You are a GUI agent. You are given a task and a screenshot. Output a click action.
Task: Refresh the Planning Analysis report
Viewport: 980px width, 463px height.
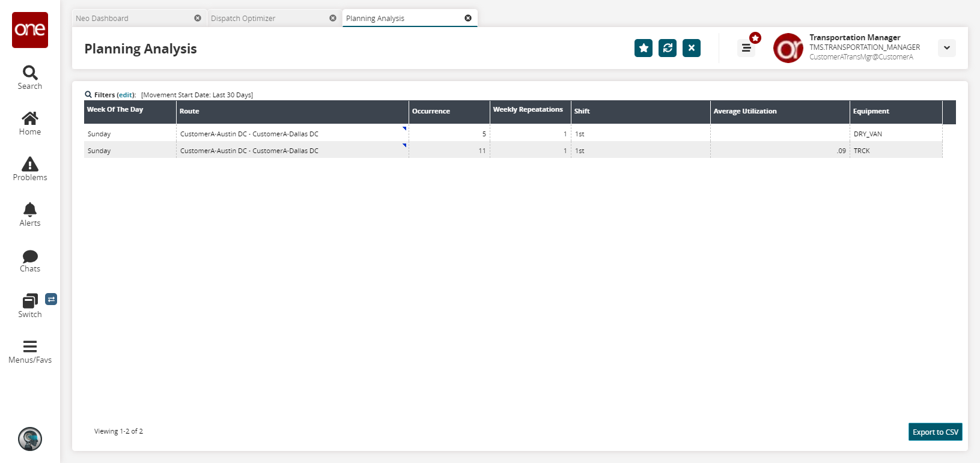pyautogui.click(x=667, y=48)
